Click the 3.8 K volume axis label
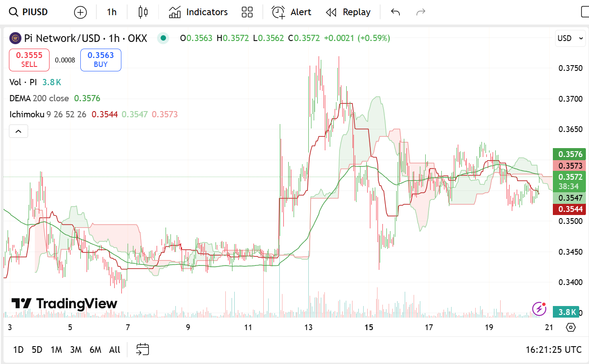589x364 pixels. [x=566, y=312]
